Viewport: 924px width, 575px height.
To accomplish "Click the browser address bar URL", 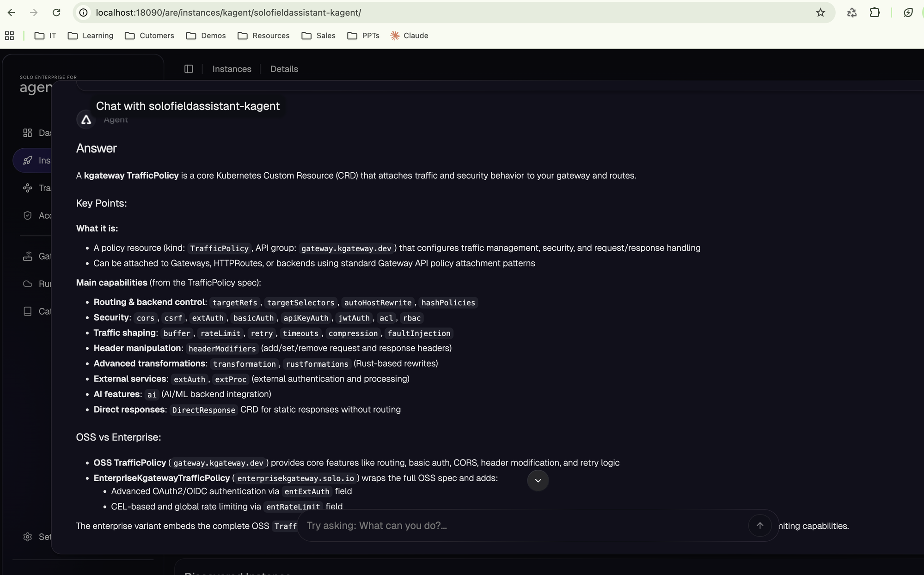I will coord(228,12).
